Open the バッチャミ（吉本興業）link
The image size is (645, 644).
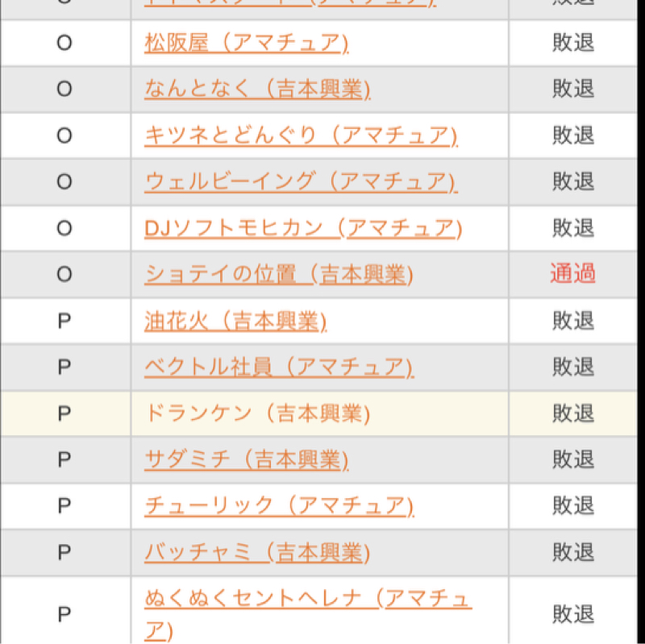(257, 552)
